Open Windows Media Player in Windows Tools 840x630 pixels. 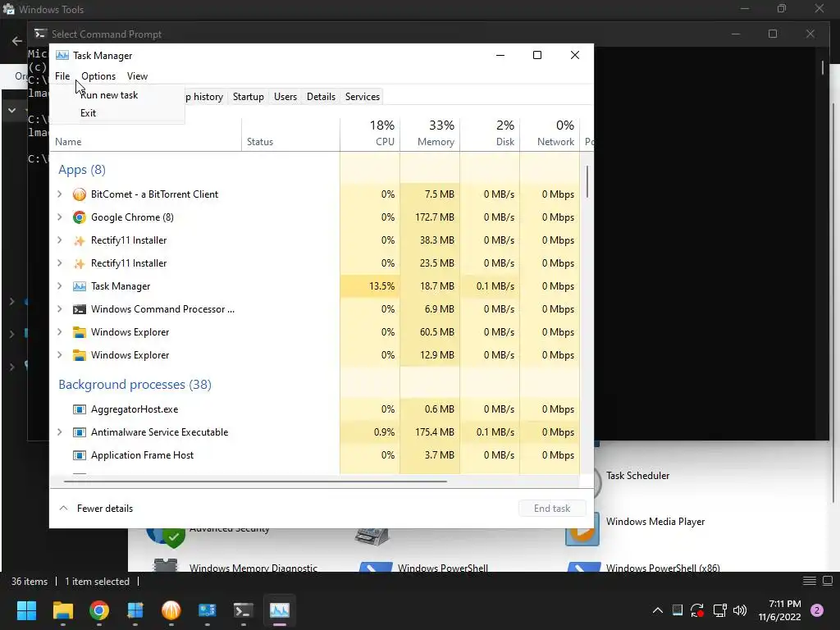coord(655,522)
